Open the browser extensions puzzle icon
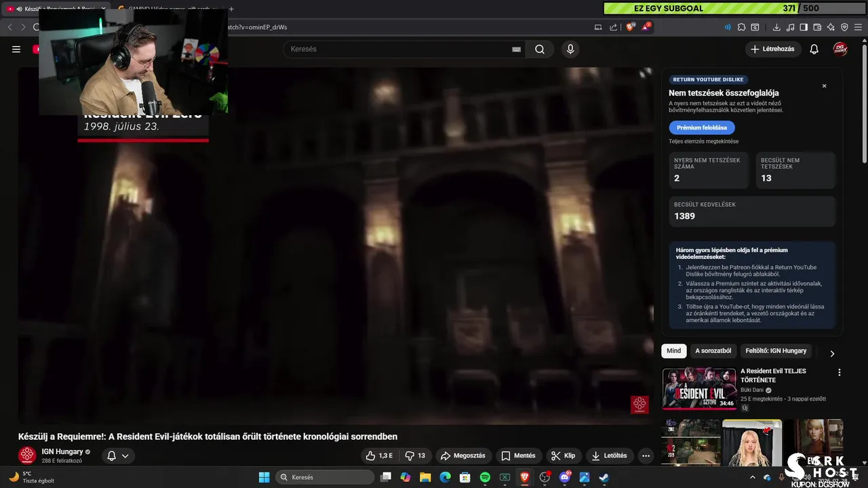The width and height of the screenshot is (868, 488). pyautogui.click(x=741, y=27)
